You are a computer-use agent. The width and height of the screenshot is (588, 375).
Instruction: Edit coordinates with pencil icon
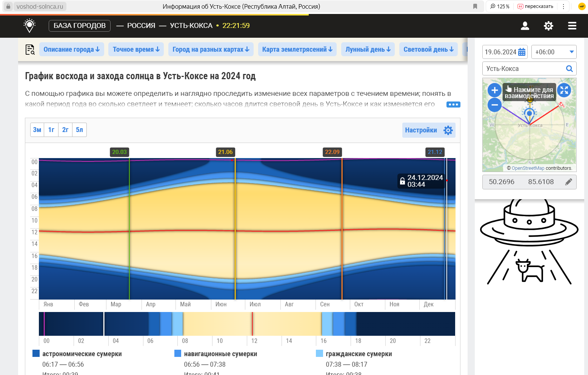(568, 182)
